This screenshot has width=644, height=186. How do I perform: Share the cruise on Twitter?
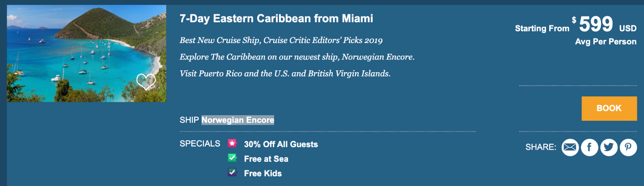pos(609,147)
